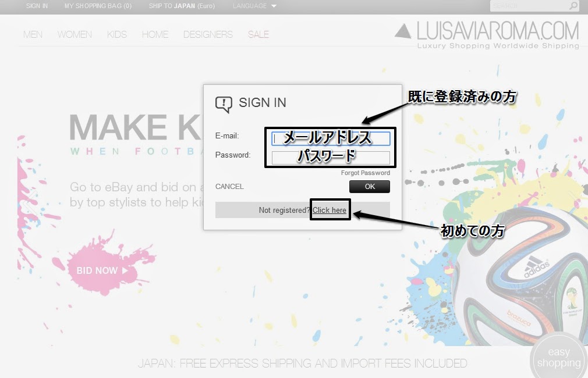Viewport: 588px width, 378px height.
Task: Click the search magnifier icon
Action: (573, 6)
